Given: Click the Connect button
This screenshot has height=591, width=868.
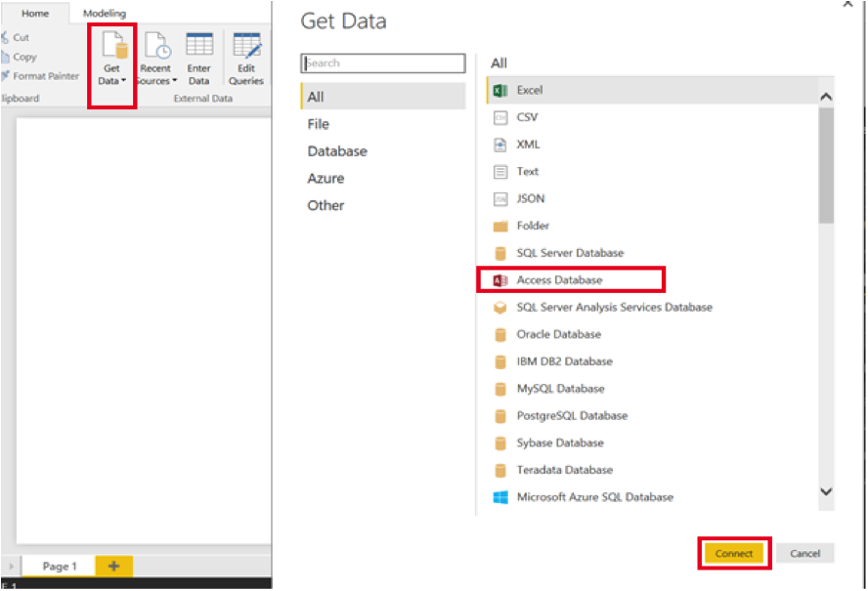Looking at the screenshot, I should [733, 553].
